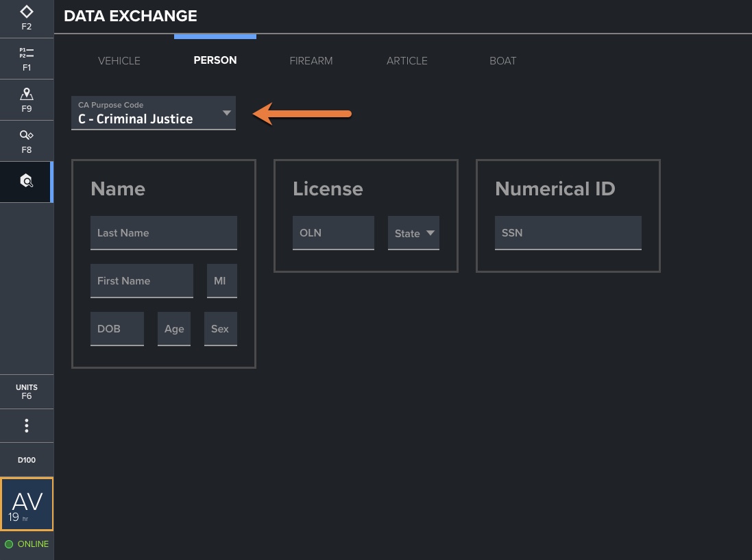Select the BOAT tab

tap(502, 61)
